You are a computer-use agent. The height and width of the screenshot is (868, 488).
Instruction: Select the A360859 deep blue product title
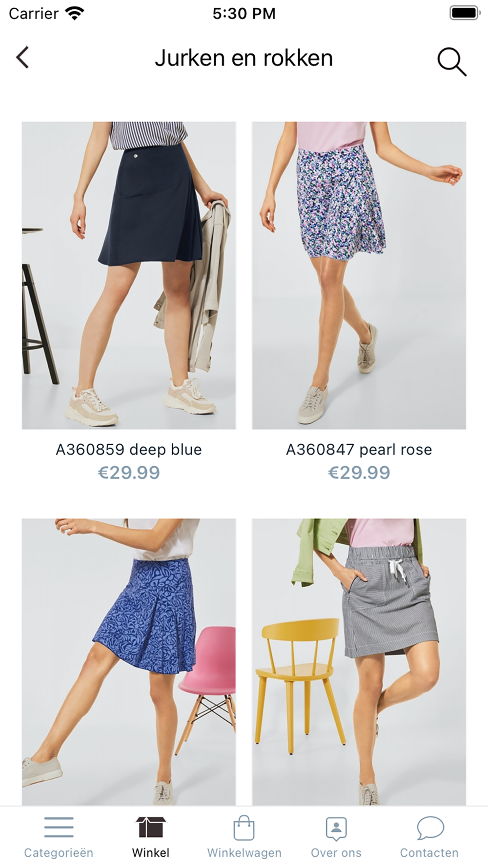[129, 449]
